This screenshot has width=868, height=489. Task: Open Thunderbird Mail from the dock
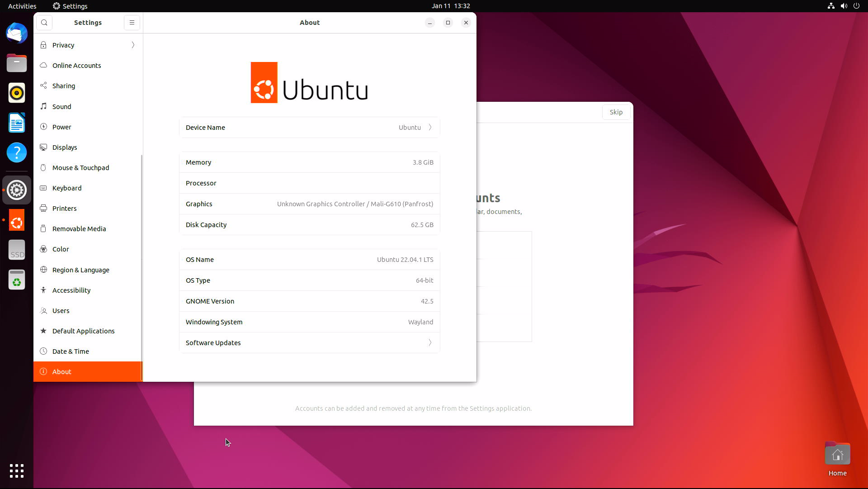pyautogui.click(x=17, y=33)
